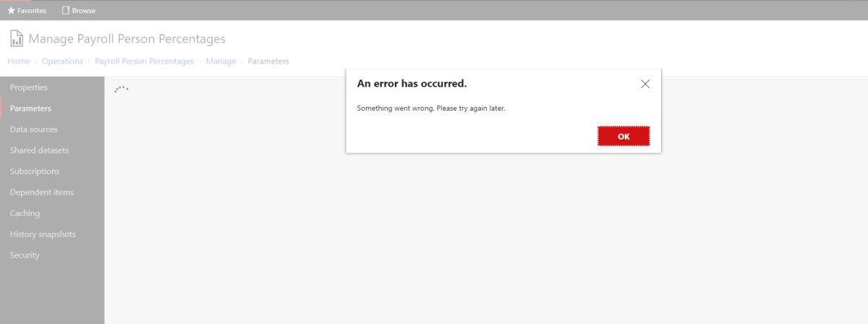The height and width of the screenshot is (324, 868).
Task: Click the Manage breadcrumb link
Action: click(x=221, y=61)
